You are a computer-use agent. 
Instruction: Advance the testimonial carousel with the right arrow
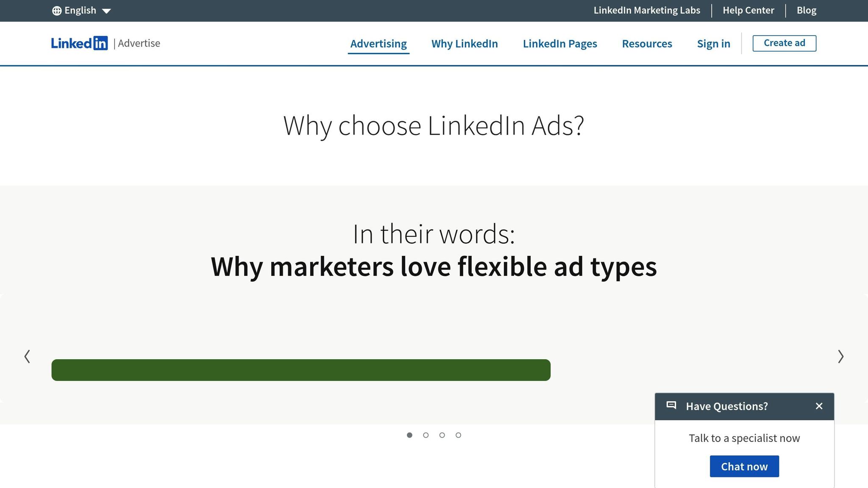[x=840, y=357]
